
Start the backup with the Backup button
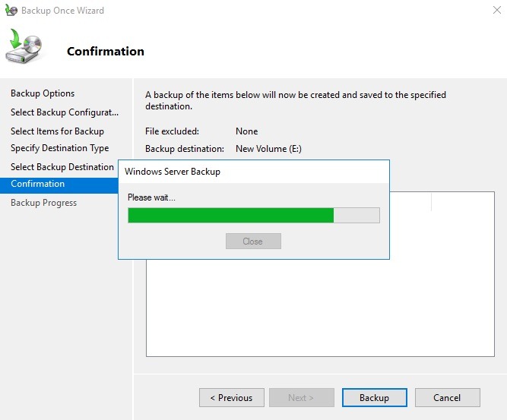pyautogui.click(x=374, y=397)
